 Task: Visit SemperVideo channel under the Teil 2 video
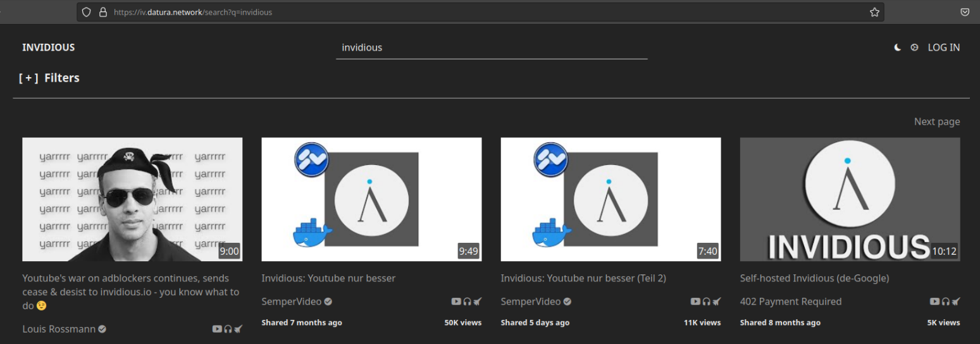(530, 302)
